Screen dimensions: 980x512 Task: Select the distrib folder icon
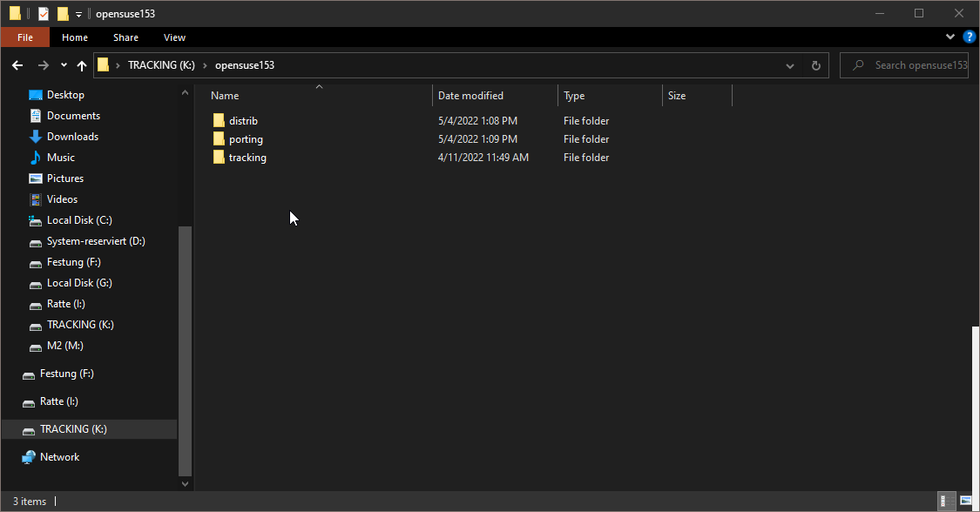pos(219,121)
